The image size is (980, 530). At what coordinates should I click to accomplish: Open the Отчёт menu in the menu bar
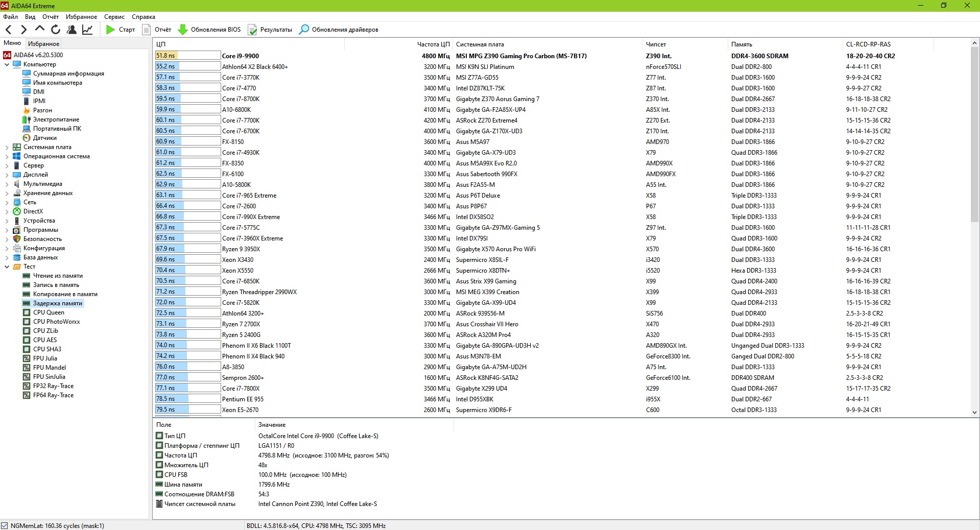click(x=51, y=17)
